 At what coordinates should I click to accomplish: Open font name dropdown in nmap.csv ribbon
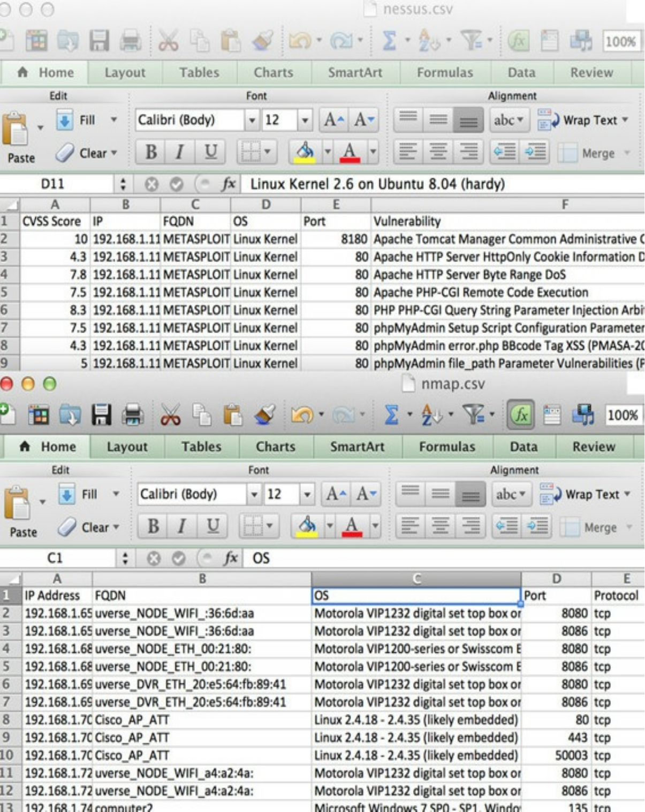[x=253, y=494]
